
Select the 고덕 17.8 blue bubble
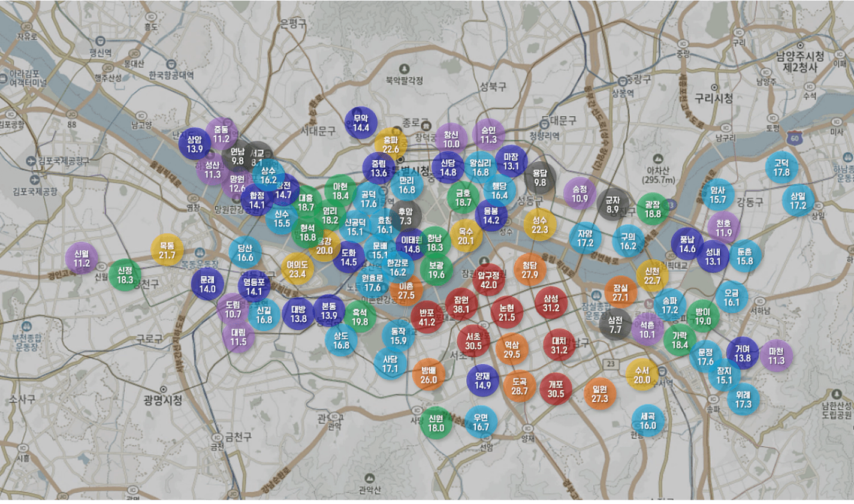point(781,167)
